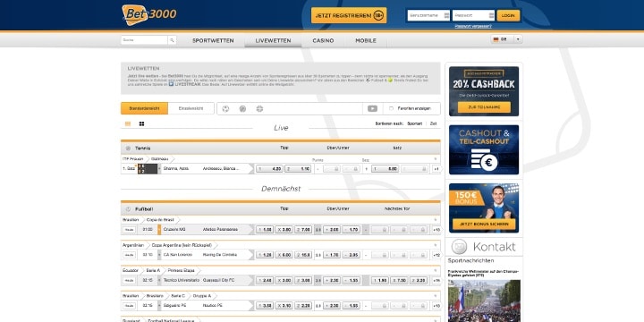The height and width of the screenshot is (322, 644).
Task: Bet on away win 15.8 Racing De Cordoba
Action: 303,255
